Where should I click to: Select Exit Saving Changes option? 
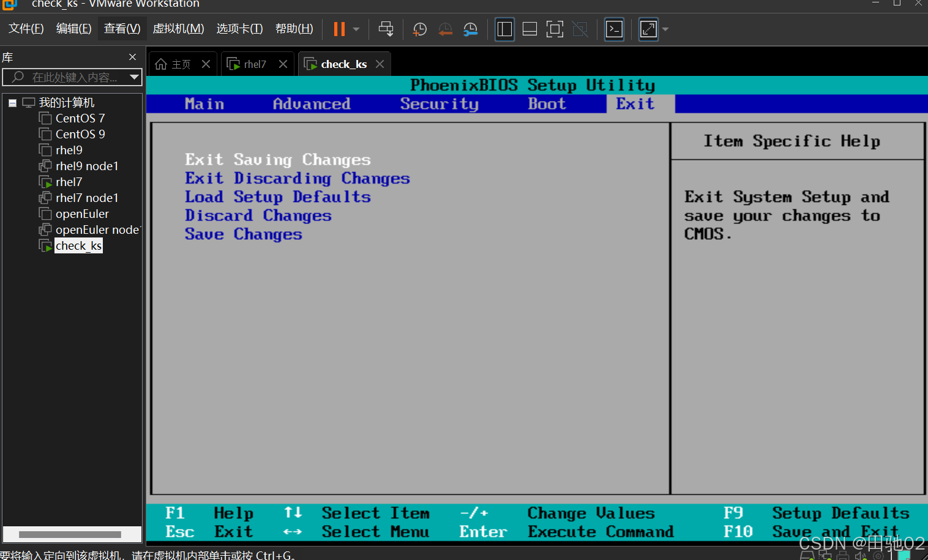coord(278,160)
